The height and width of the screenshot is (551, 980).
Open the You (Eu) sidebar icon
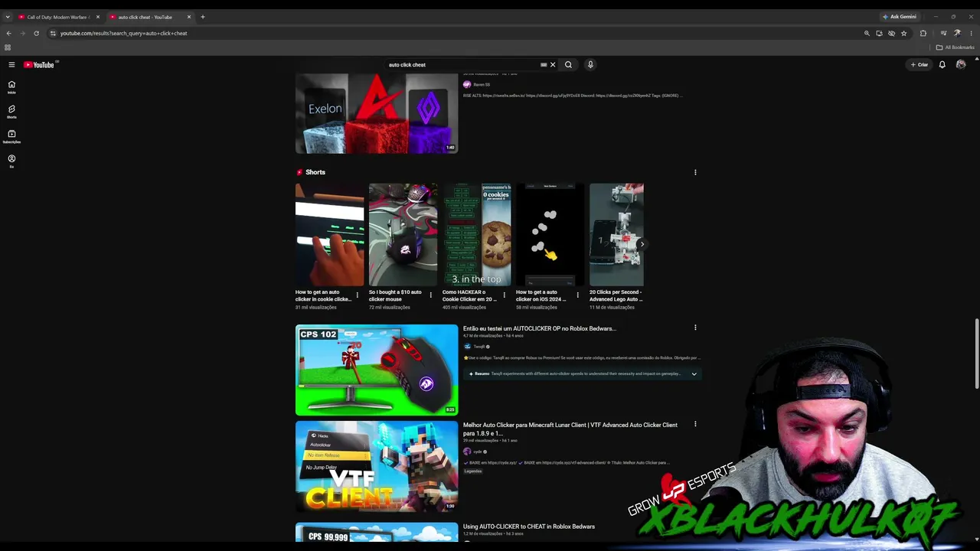click(11, 161)
